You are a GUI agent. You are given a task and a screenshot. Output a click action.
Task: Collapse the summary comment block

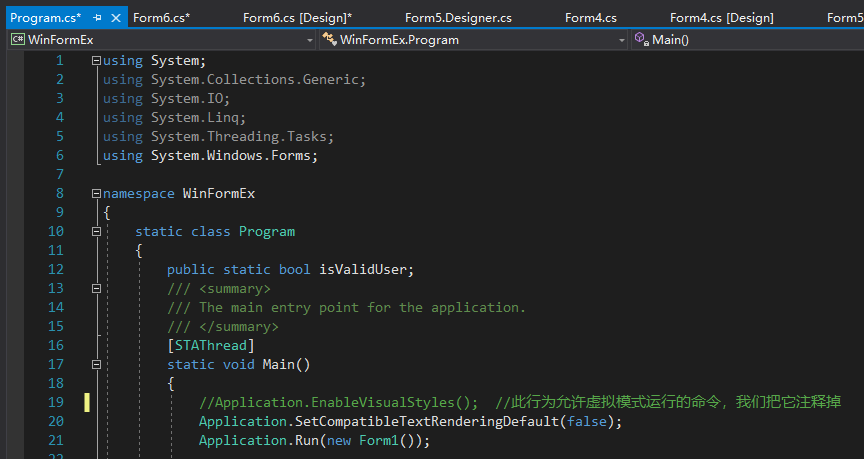click(x=96, y=289)
